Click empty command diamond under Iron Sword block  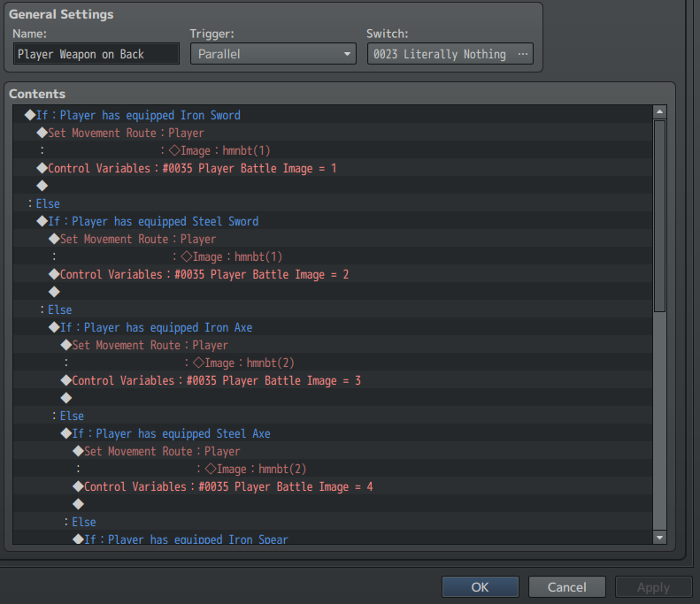pos(42,186)
